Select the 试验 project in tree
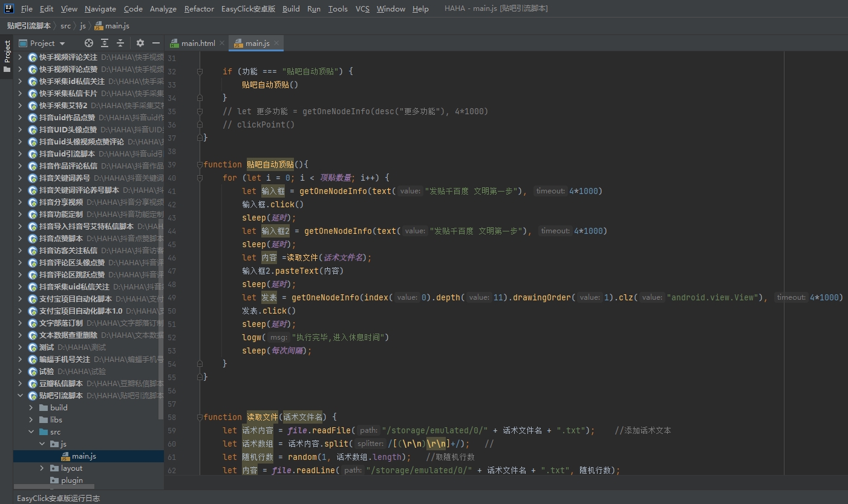 click(88, 372)
